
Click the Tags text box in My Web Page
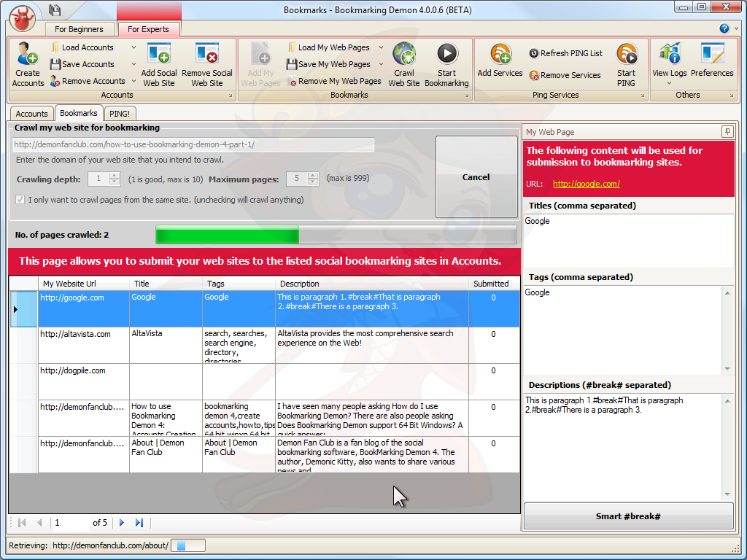pos(623,330)
